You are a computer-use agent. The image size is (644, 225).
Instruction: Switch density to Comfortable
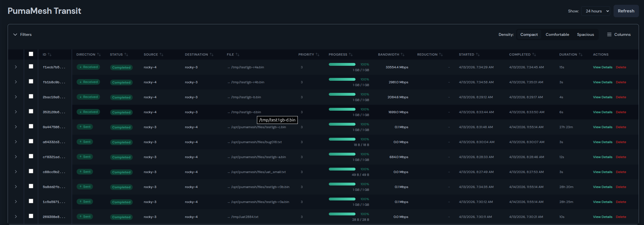557,34
